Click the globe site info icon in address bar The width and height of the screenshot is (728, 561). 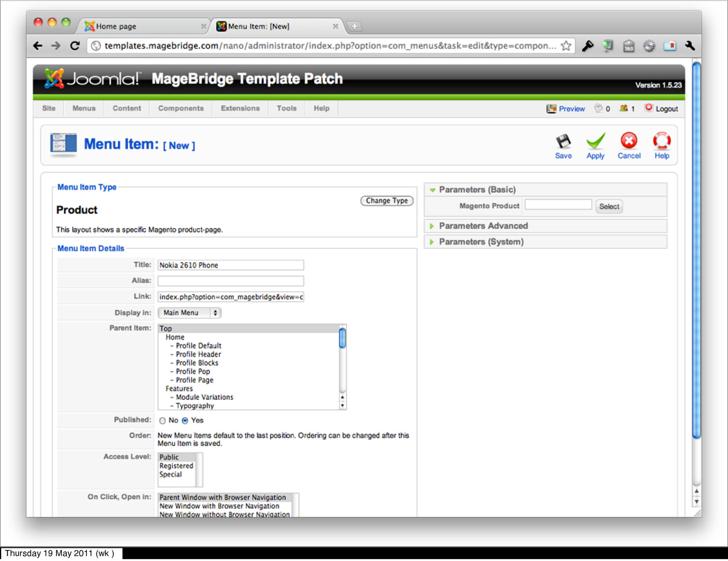(x=96, y=46)
